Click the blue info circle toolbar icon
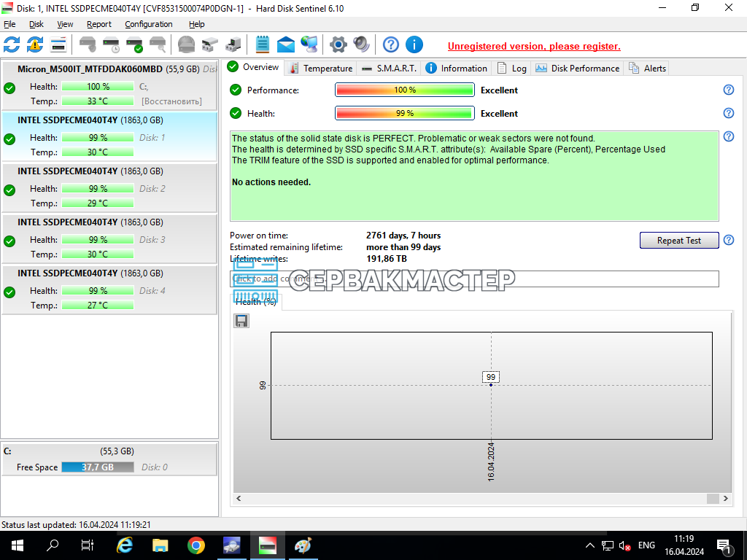This screenshot has width=747, height=560. pyautogui.click(x=414, y=44)
